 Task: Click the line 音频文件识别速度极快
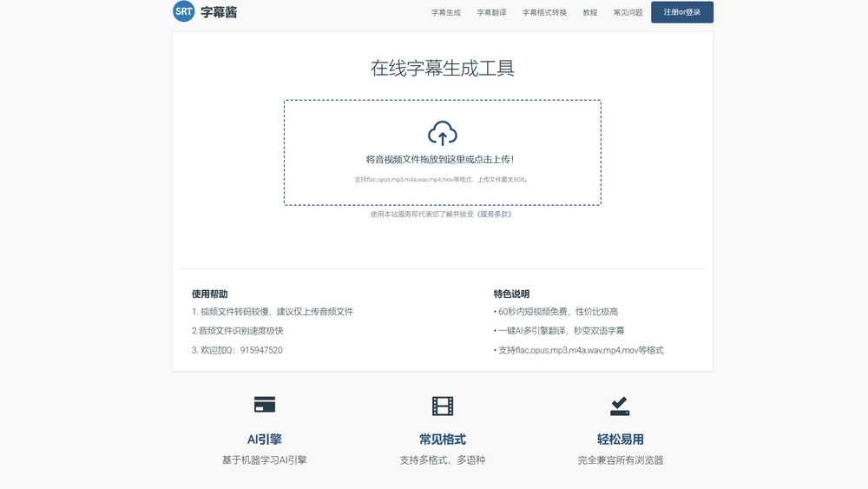238,331
